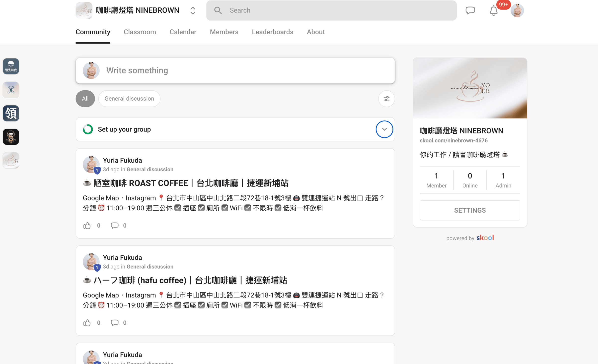Click the Write something post box
The image size is (598, 364).
[x=235, y=70]
